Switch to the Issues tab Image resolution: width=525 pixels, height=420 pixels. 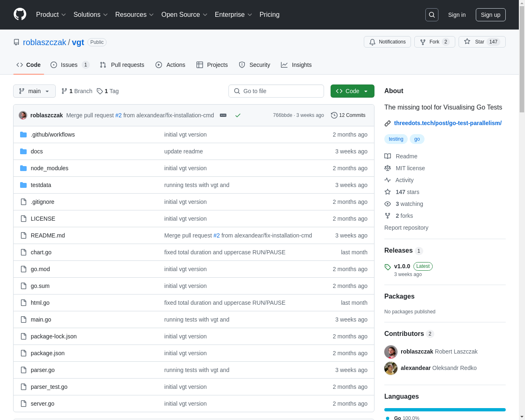coord(70,65)
